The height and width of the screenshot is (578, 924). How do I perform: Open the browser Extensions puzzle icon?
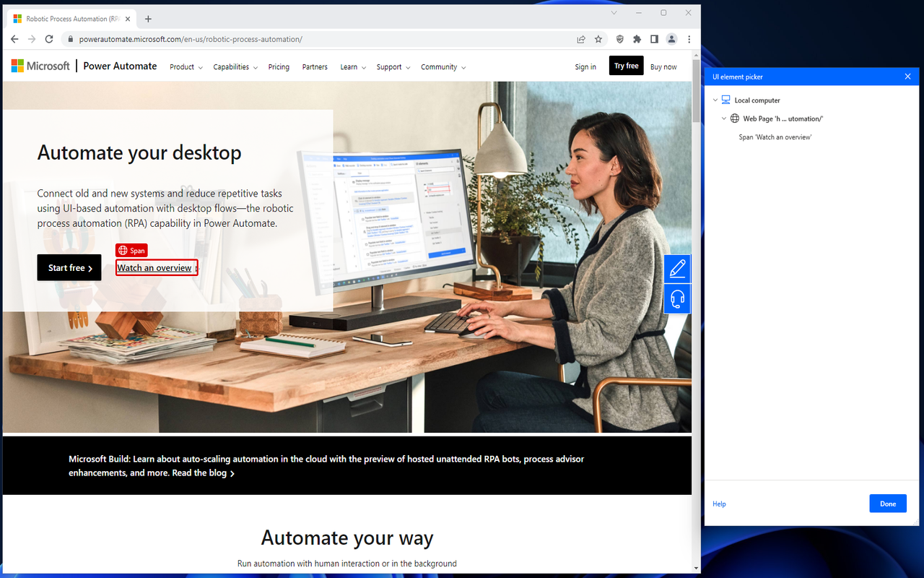[x=637, y=39]
